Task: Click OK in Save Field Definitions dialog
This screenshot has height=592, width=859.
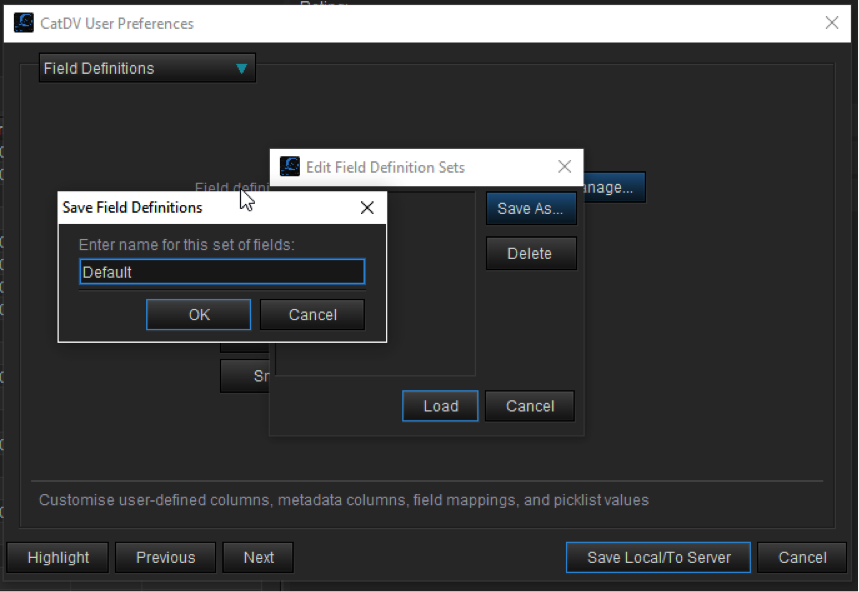Action: click(x=198, y=314)
